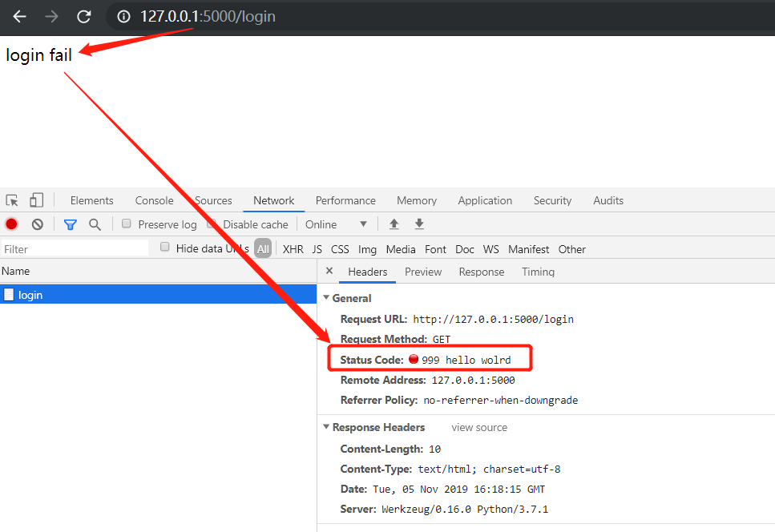This screenshot has height=532, width=775.
Task: Click the search network requests magnifier
Action: [95, 224]
